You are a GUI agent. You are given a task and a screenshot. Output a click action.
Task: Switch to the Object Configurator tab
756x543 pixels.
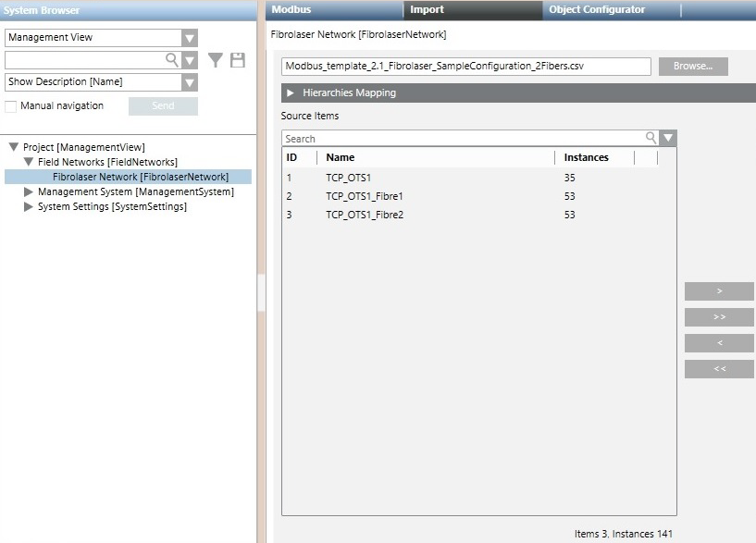pyautogui.click(x=597, y=9)
